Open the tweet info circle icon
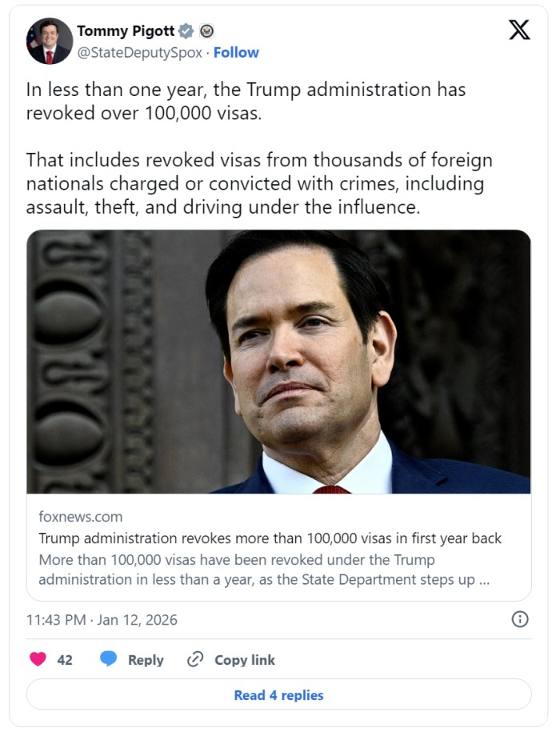Image resolution: width=560 pixels, height=736 pixels. [x=519, y=619]
